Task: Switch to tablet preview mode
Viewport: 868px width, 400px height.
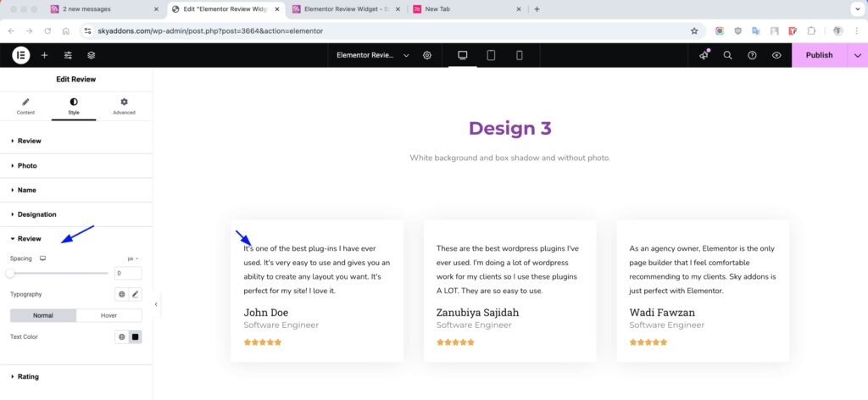Action: (491, 55)
